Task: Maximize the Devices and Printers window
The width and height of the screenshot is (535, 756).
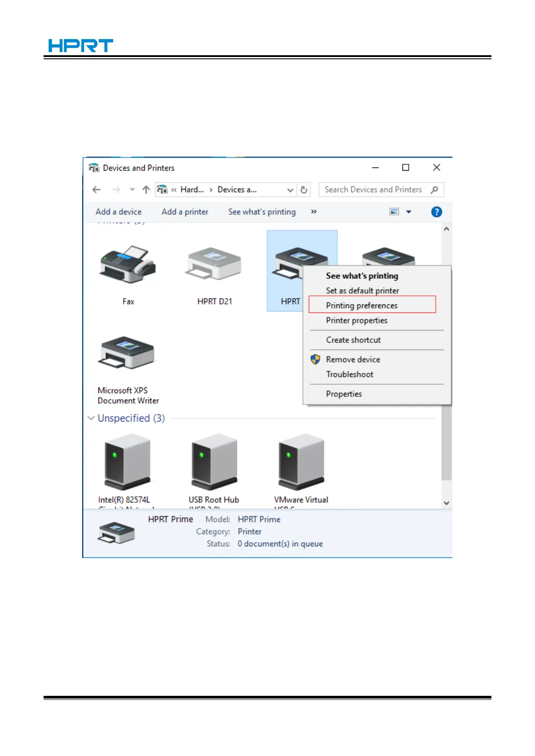Action: coord(406,167)
